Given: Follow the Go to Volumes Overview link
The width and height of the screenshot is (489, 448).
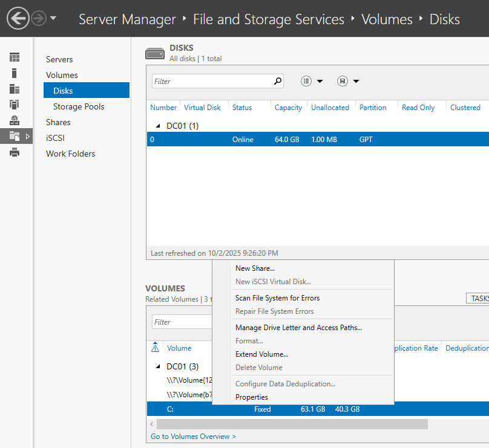Looking at the screenshot, I should 193,437.
